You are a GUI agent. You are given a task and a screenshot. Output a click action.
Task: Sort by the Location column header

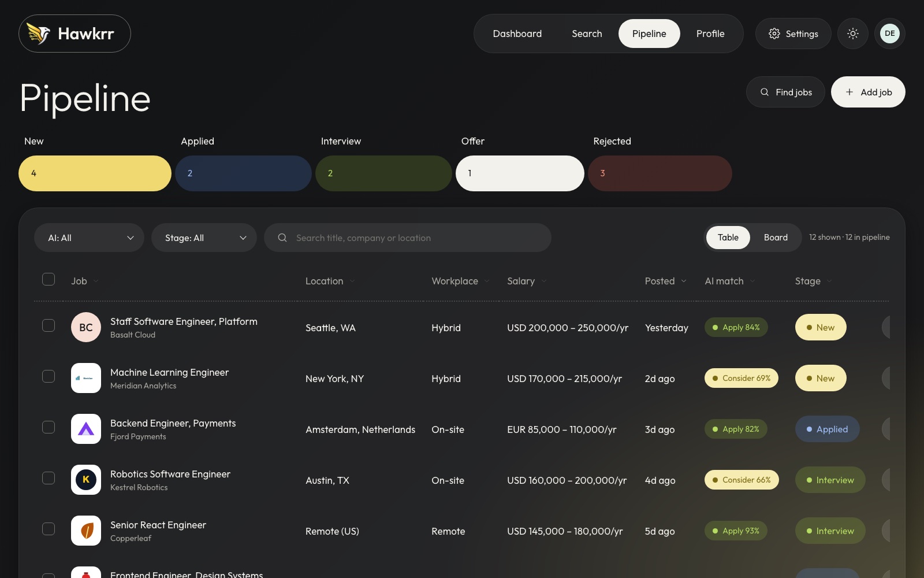330,281
